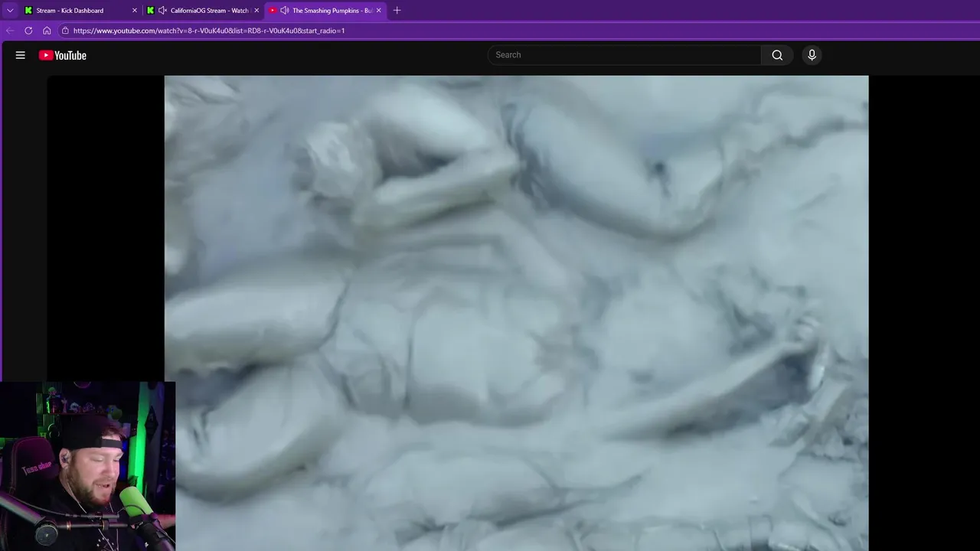This screenshot has width=980, height=551.
Task: Select The Smashing Pumpkins YouTube tab
Action: point(325,11)
